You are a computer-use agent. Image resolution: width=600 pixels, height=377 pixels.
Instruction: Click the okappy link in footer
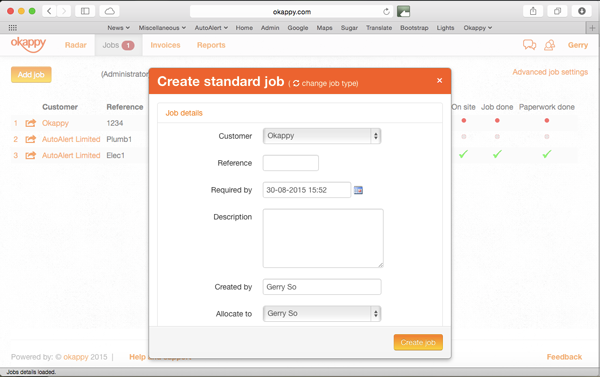tap(76, 357)
